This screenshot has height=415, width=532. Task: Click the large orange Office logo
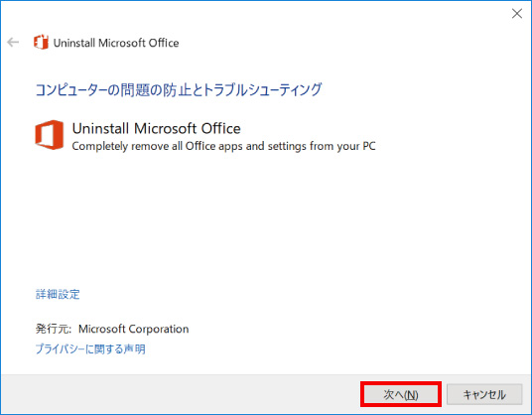coord(50,135)
